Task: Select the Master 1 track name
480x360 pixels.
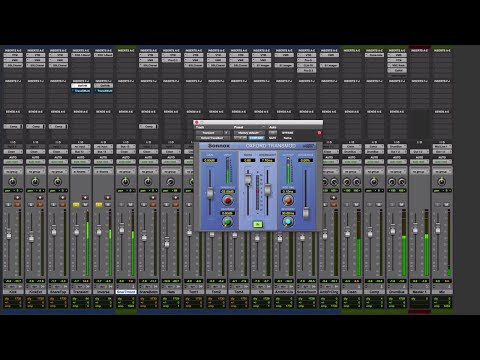Action: [419, 292]
